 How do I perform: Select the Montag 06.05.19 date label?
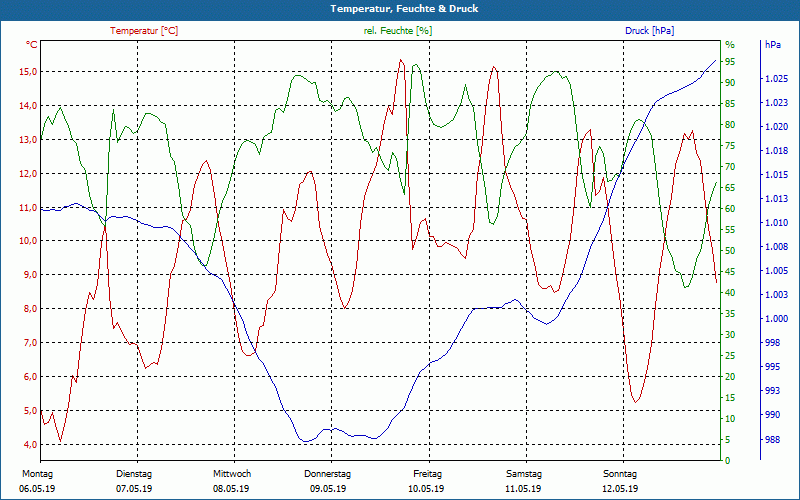point(37,481)
